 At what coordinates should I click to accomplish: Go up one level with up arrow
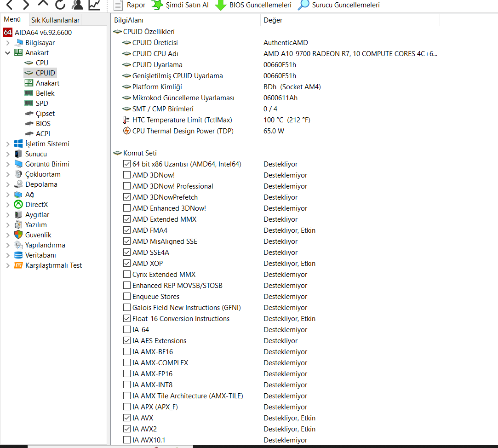click(x=43, y=4)
